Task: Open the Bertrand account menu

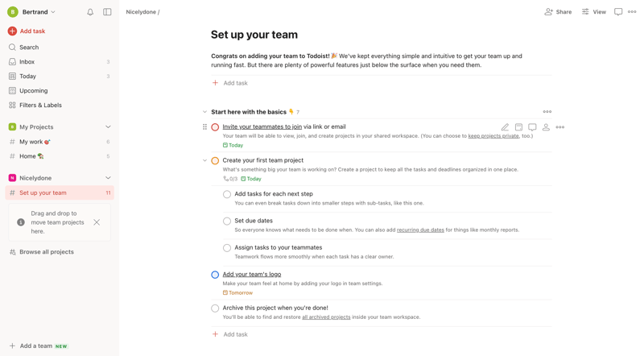Action: pyautogui.click(x=31, y=12)
